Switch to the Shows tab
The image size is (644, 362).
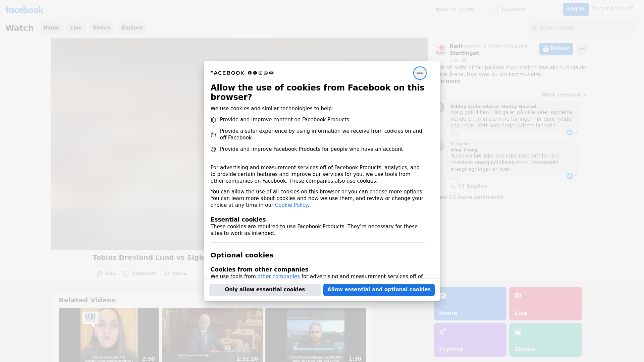click(x=102, y=28)
